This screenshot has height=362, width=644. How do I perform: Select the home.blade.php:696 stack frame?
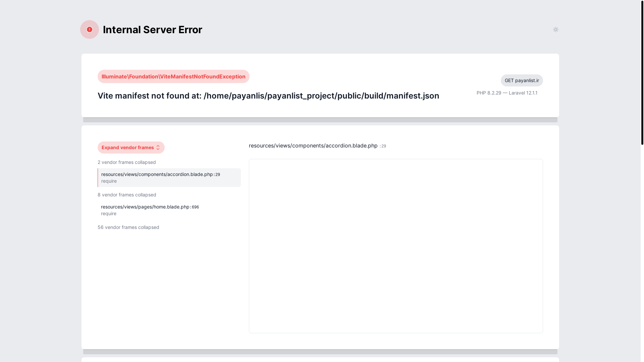pos(169,210)
